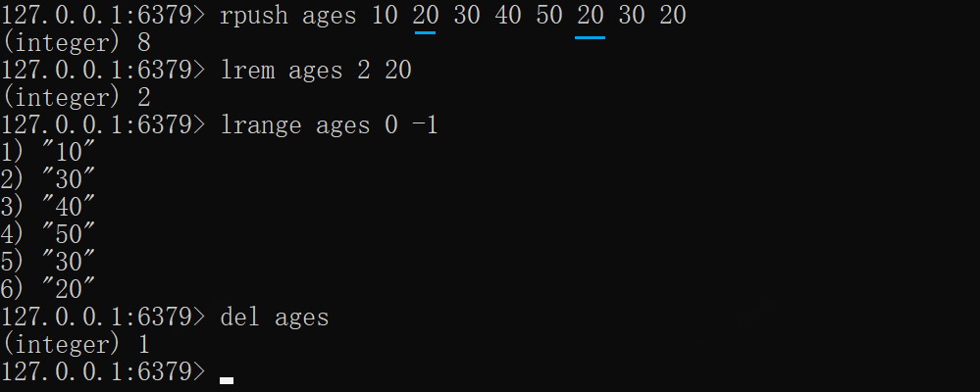Select list result 4) "50"
This screenshot has width=980, height=392.
tap(49, 235)
